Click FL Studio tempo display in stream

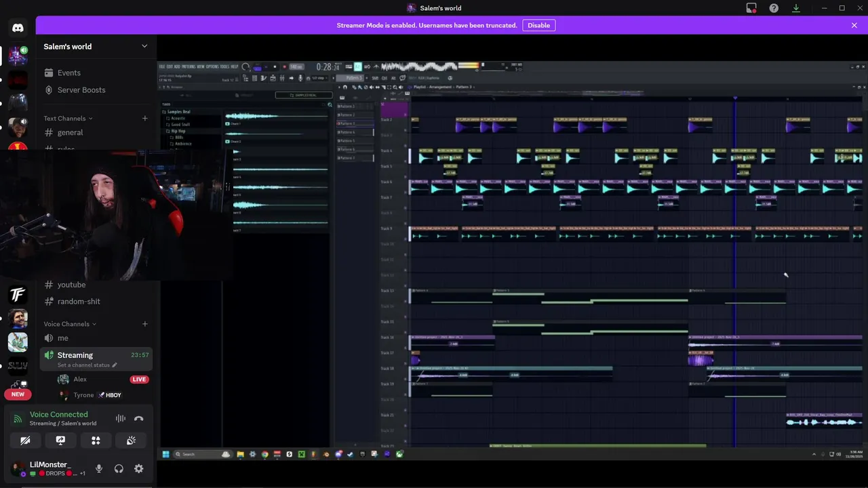point(296,66)
